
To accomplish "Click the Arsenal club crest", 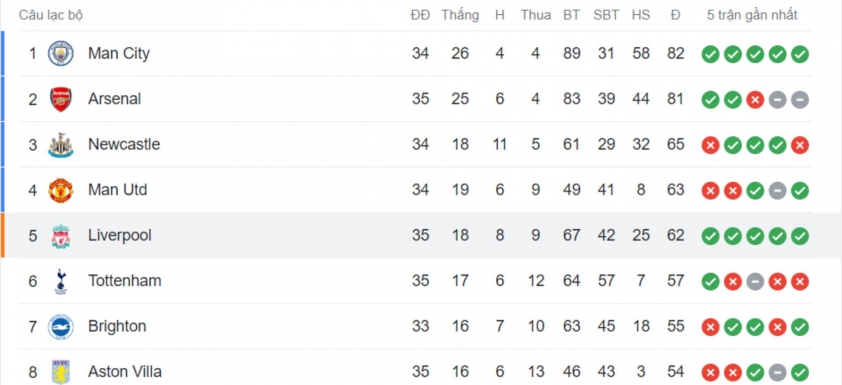I will tap(61, 99).
